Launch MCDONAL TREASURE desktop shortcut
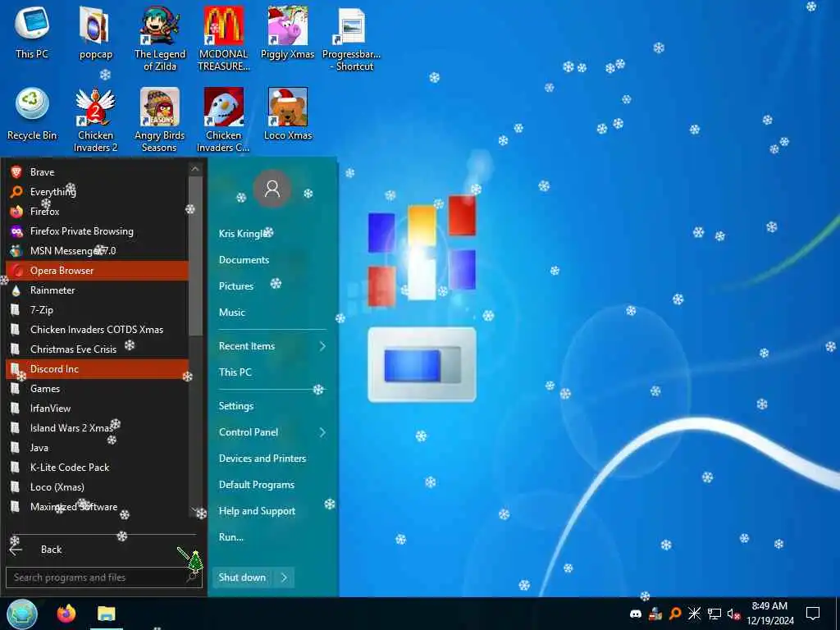Image resolution: width=840 pixels, height=630 pixels. click(224, 39)
